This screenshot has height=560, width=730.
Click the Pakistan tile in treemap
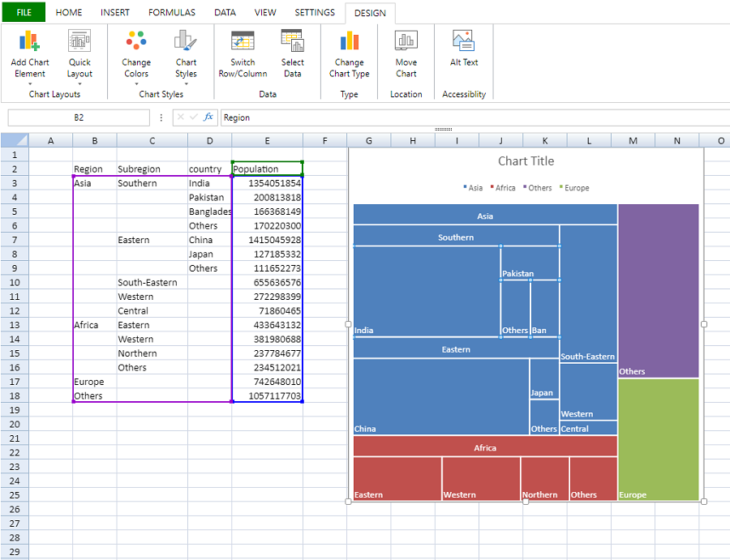530,263
